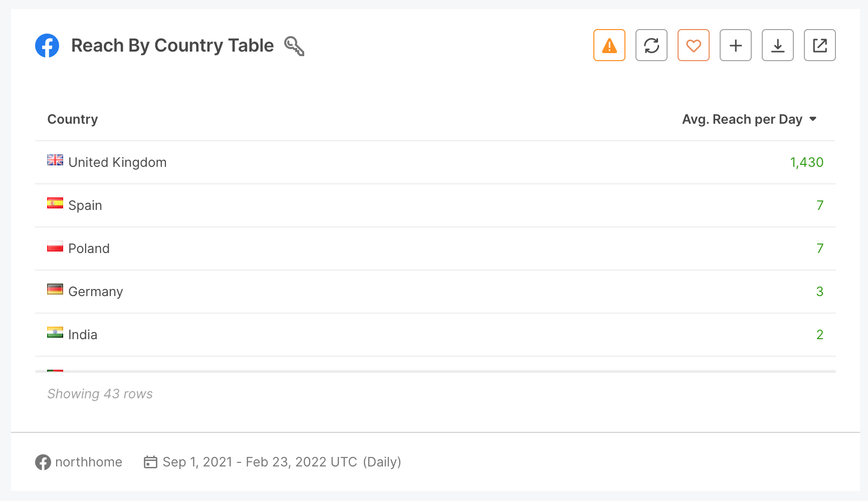This screenshot has width=868, height=501.
Task: Select the United Kingdom row
Action: (117, 162)
